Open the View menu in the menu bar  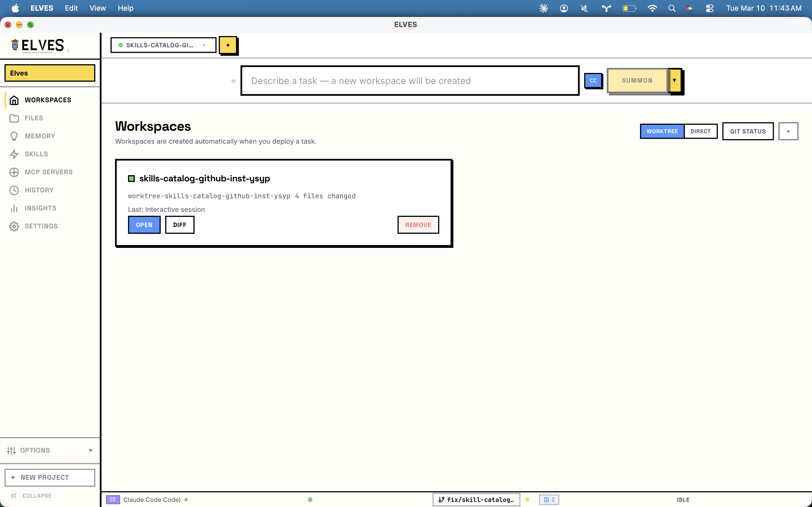tap(97, 8)
